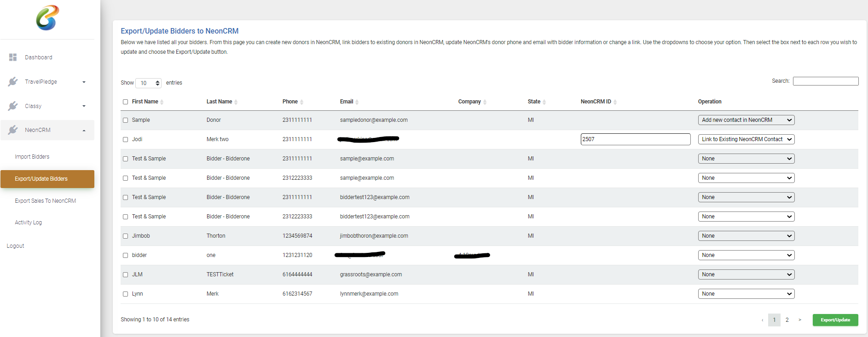Check the row with 2311111111 and biddertest123@example.com
Image resolution: width=868 pixels, height=337 pixels.
point(125,198)
